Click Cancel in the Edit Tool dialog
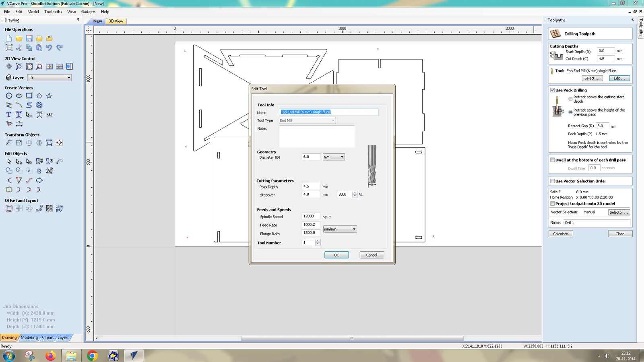Viewport: 644px width, 362px height. (372, 255)
